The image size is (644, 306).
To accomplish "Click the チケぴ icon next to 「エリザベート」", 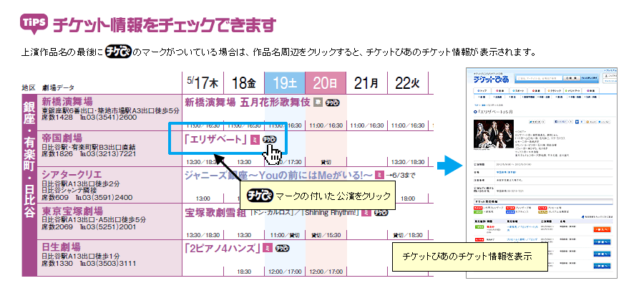I will 270,140.
